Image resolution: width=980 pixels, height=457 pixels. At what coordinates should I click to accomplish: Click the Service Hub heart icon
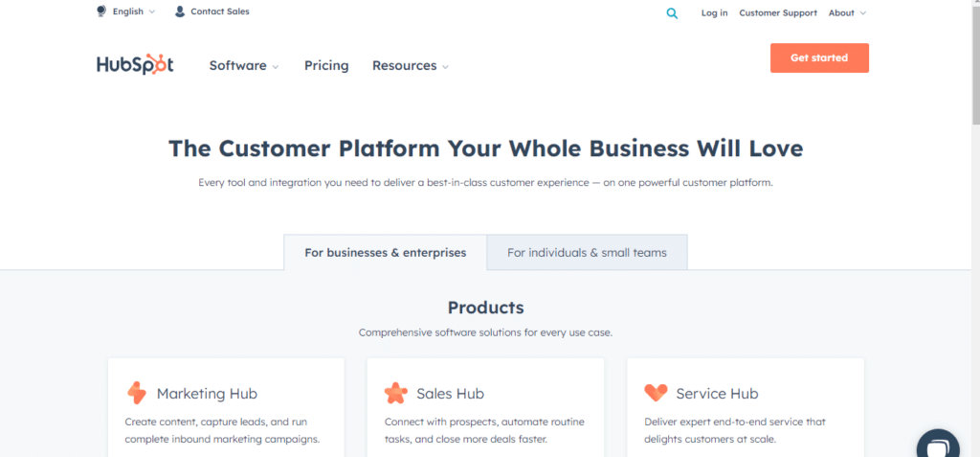click(x=656, y=393)
